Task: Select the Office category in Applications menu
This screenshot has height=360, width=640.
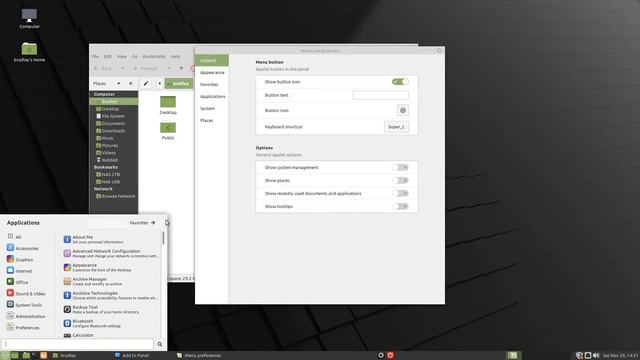Action: 18,282
